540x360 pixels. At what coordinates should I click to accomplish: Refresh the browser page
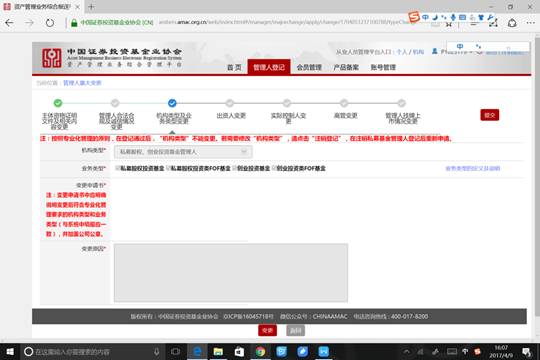tap(50, 23)
